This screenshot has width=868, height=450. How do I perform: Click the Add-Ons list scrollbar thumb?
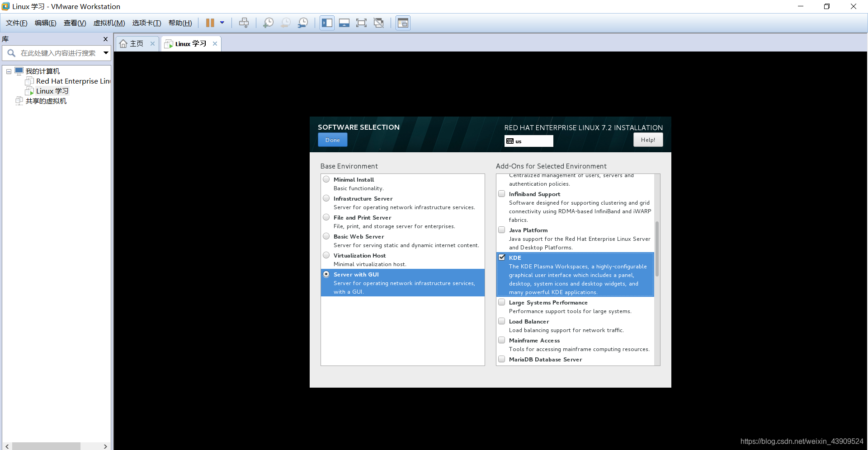tap(657, 248)
